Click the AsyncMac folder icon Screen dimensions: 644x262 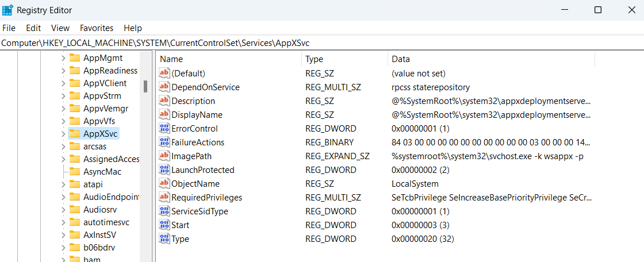click(x=74, y=172)
